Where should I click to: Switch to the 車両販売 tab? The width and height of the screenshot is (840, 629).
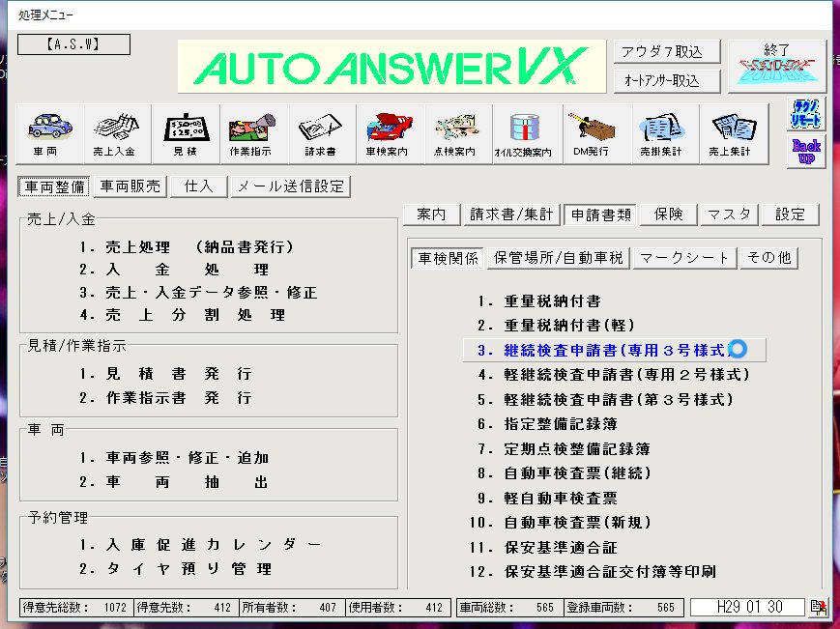pyautogui.click(x=130, y=186)
